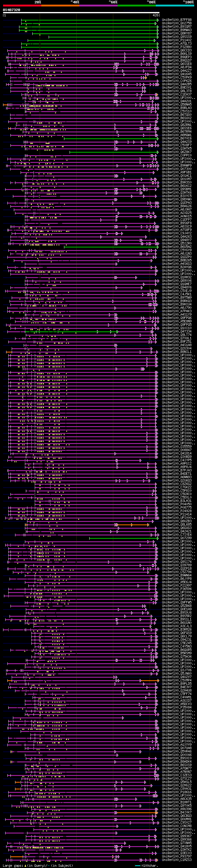The height and width of the screenshot is (868, 197).
Task: Select the UniRef100_Q41645 label
Action: (x=177, y=74)
